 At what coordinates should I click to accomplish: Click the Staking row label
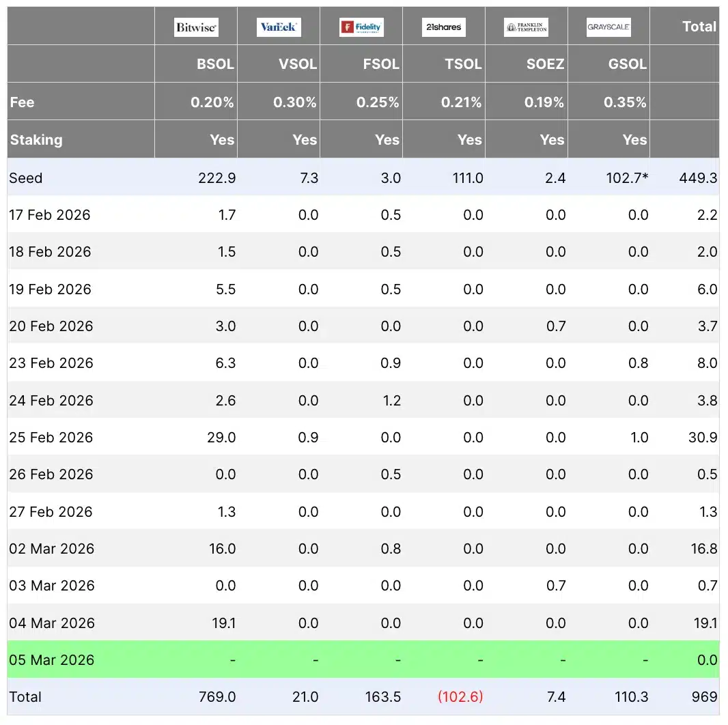[x=36, y=140]
